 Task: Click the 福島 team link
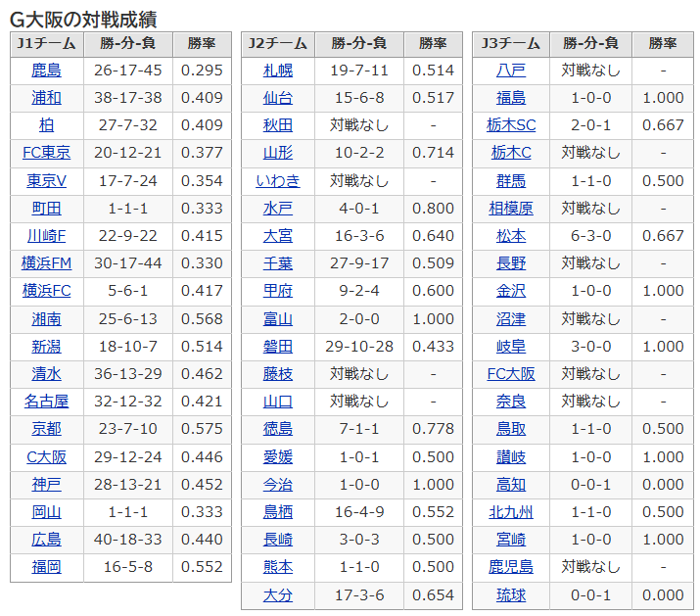[511, 98]
